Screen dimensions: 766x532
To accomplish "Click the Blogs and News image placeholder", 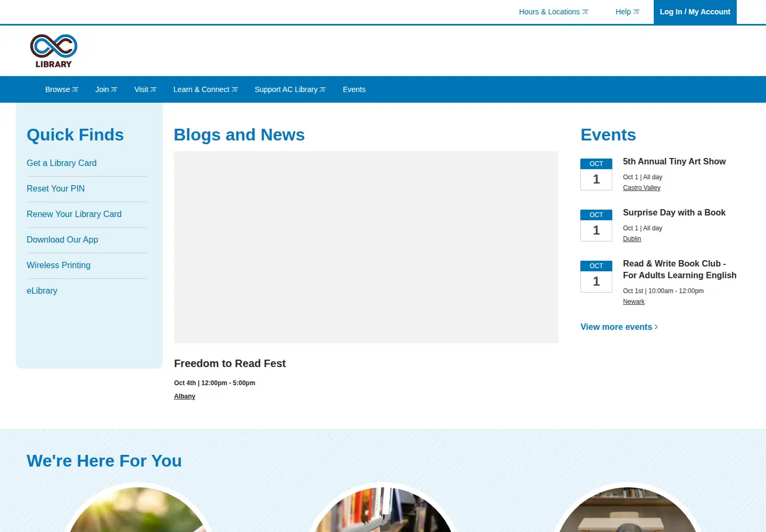I will tap(366, 247).
